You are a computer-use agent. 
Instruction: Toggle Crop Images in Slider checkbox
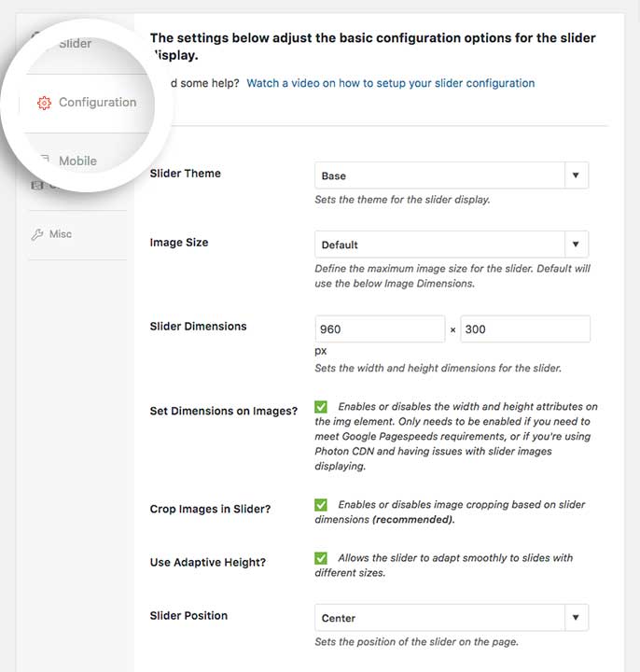(x=321, y=504)
